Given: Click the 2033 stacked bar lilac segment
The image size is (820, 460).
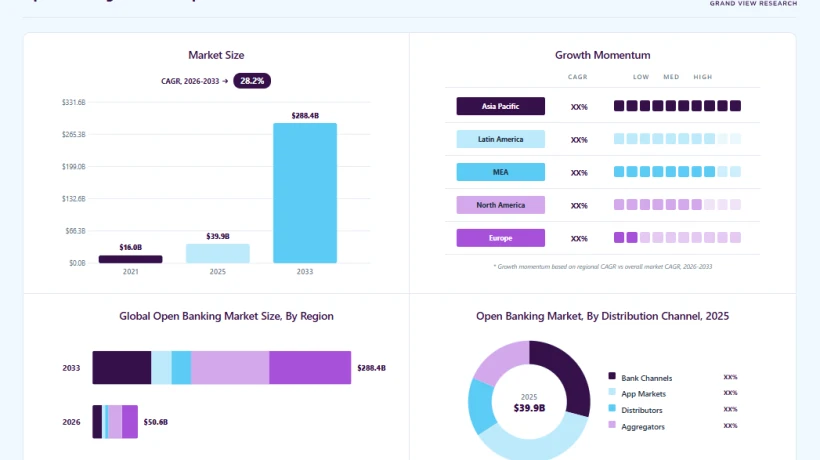Looking at the screenshot, I should click(x=230, y=367).
